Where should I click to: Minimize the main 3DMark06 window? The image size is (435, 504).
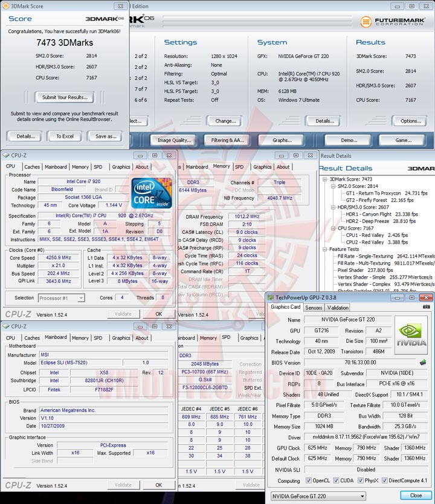[x=397, y=6]
